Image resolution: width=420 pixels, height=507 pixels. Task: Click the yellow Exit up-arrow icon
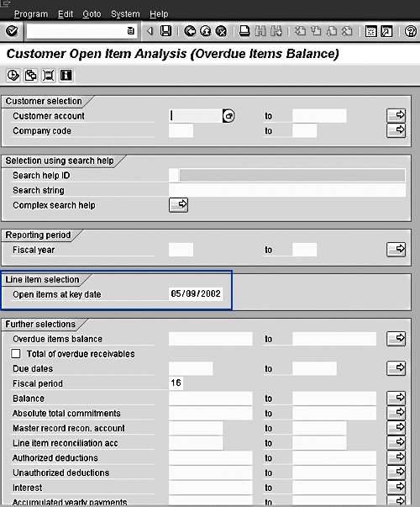coord(206,31)
